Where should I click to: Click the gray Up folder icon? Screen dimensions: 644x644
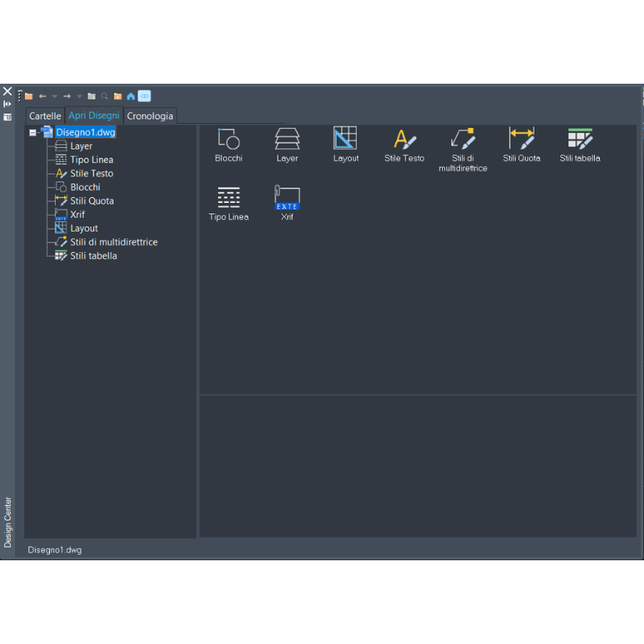92,96
